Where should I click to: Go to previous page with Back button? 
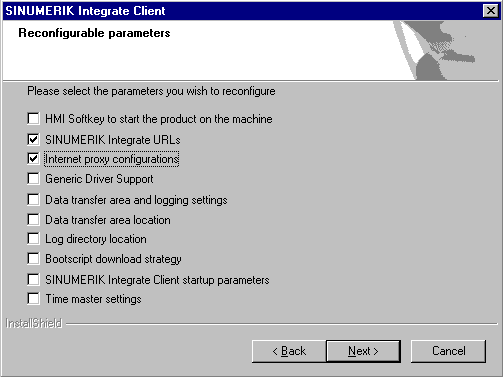coord(289,351)
